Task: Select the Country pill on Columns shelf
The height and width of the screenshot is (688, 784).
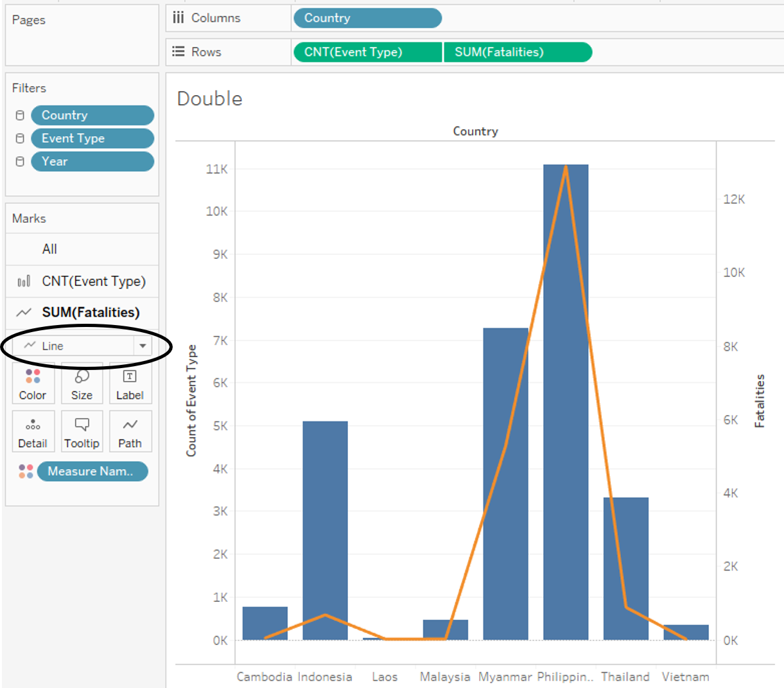Action: pos(367,18)
